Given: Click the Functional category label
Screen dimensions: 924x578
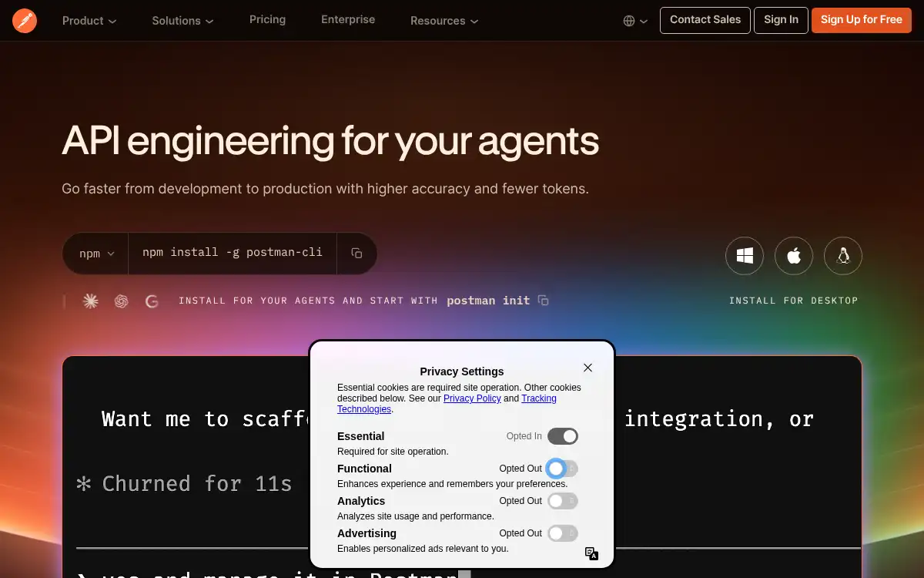Looking at the screenshot, I should (364, 469).
